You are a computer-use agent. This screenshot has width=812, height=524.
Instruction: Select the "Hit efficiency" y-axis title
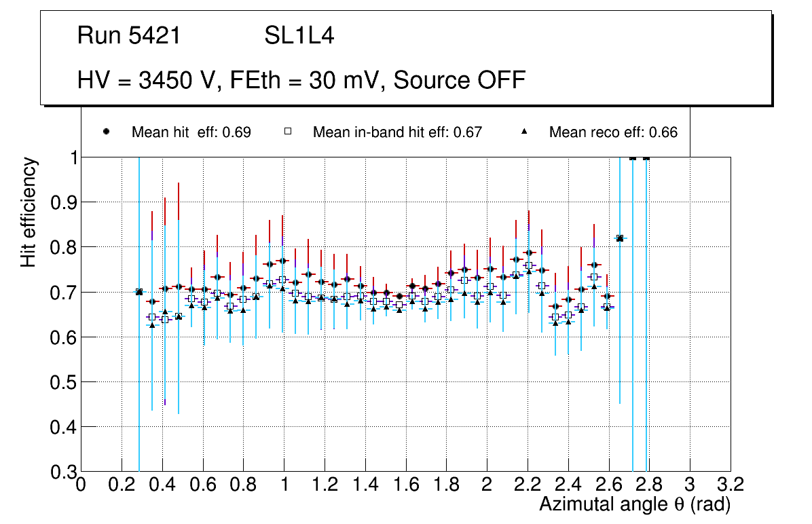[29, 212]
